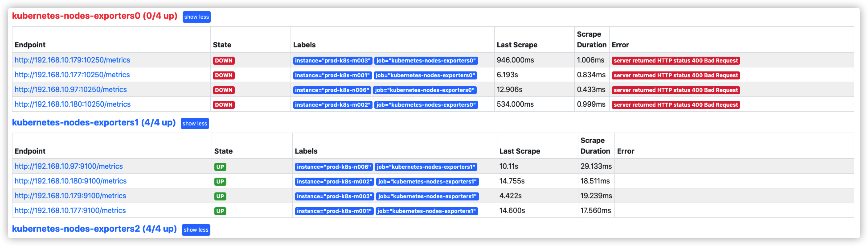Open endpoint http://192.168.10.177:10250/metrics
The height and width of the screenshot is (246, 868).
point(72,75)
